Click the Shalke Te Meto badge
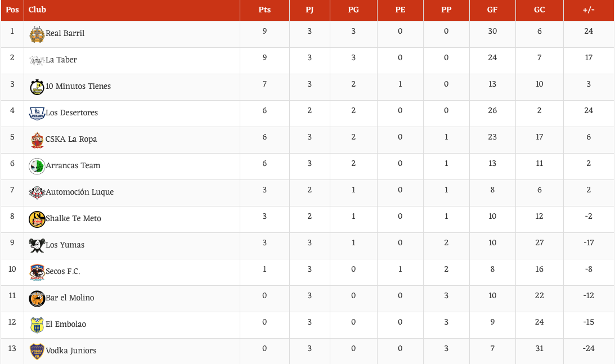Image resolution: width=615 pixels, height=364 pixels. pos(37,219)
